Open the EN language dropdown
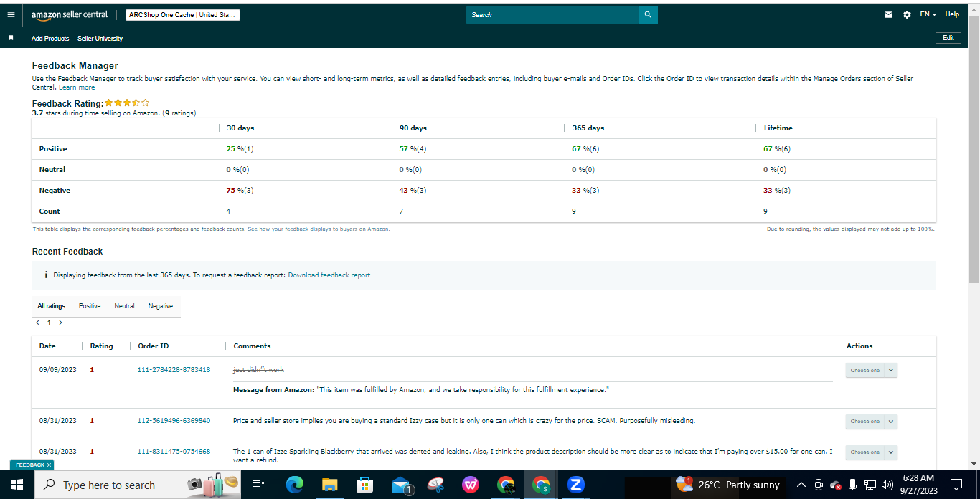The image size is (980, 499). 928,14
